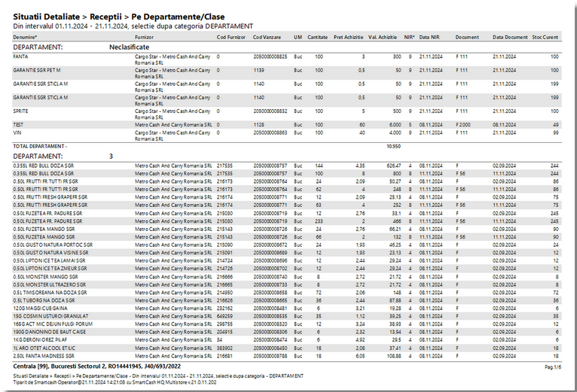This screenshot has width=577, height=392.
Task: Select the department total value '10.950'
Action: [x=394, y=147]
